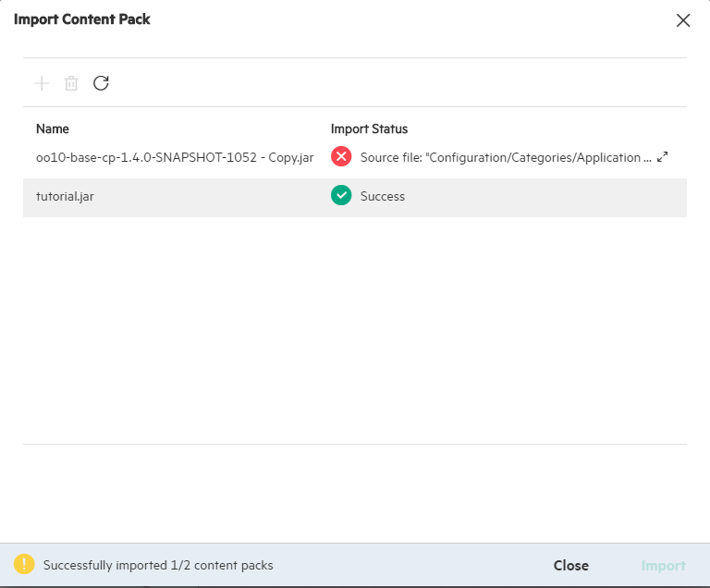The height and width of the screenshot is (588, 710).
Task: Click the add content pack plus icon
Action: point(42,83)
